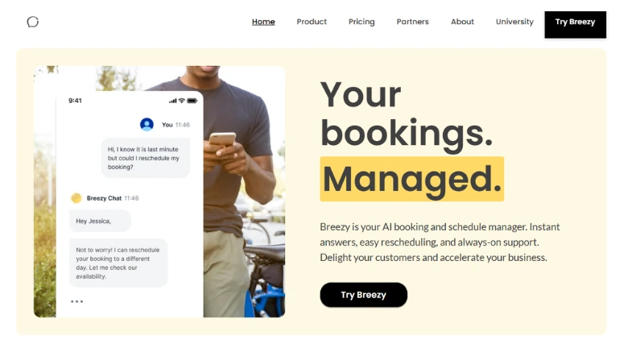This screenshot has height=344, width=644.
Task: Click the reschedule request message bubble
Action: tap(145, 157)
